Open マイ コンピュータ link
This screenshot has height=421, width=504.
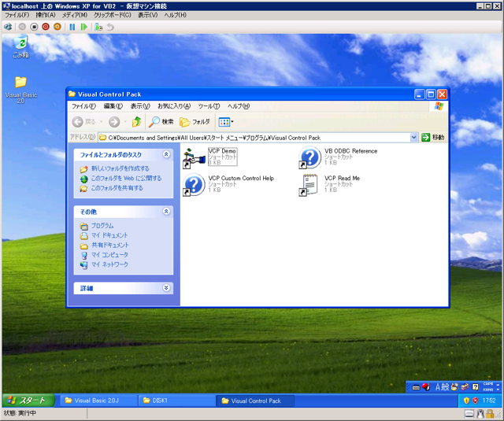coord(109,255)
